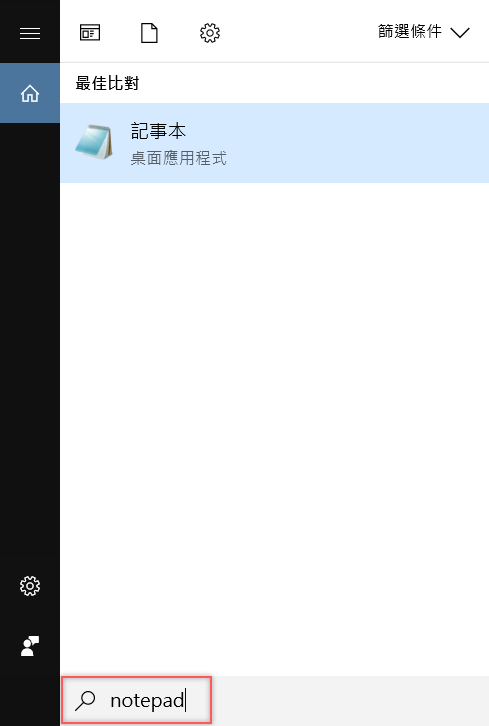The height and width of the screenshot is (726, 489).
Task: Filter results by Settings gear at top
Action: (210, 33)
